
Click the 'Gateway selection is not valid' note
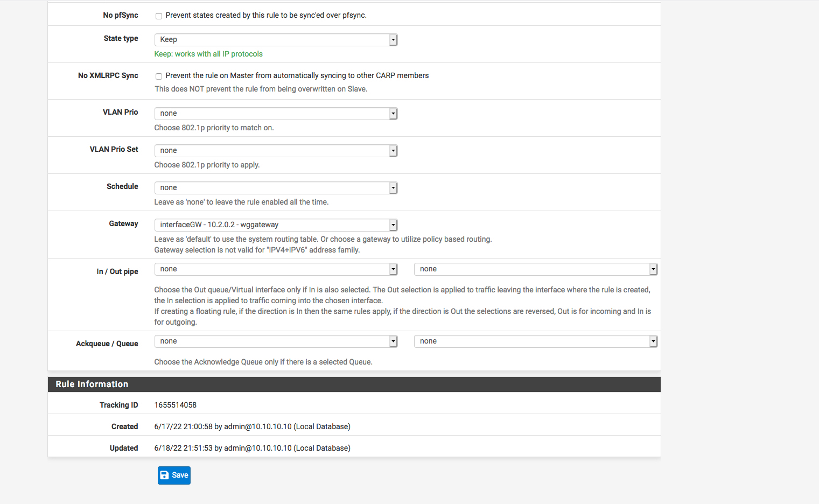257,250
